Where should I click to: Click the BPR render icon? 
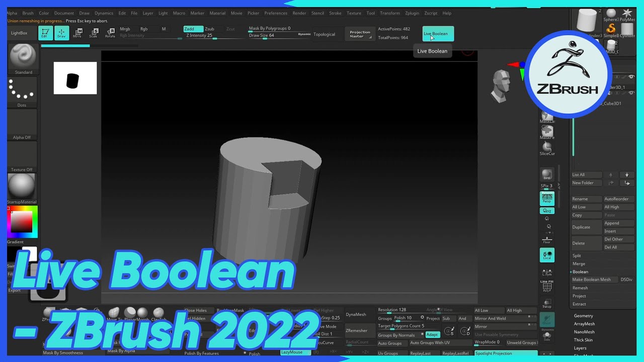pyautogui.click(x=547, y=174)
